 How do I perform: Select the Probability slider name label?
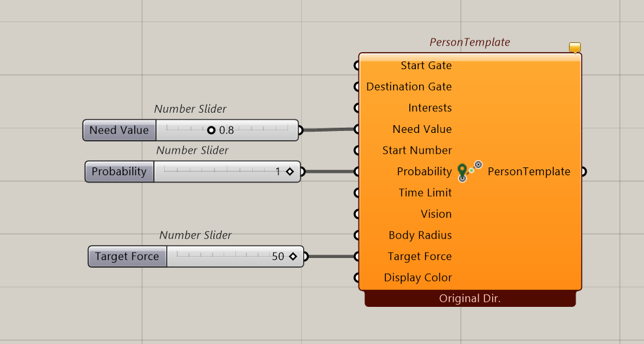coord(119,171)
